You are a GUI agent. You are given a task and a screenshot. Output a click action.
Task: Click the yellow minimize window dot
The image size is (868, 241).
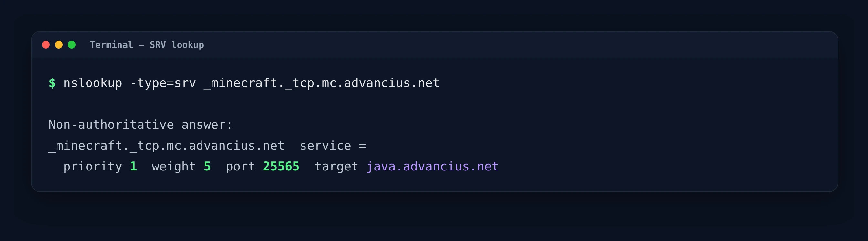59,45
